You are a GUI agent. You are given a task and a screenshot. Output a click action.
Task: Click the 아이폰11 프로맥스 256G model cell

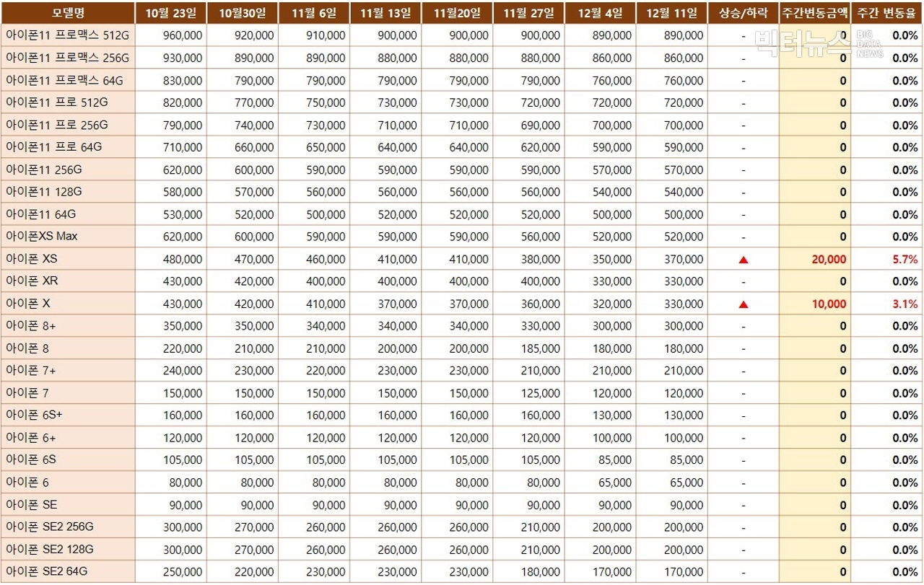[x=68, y=58]
